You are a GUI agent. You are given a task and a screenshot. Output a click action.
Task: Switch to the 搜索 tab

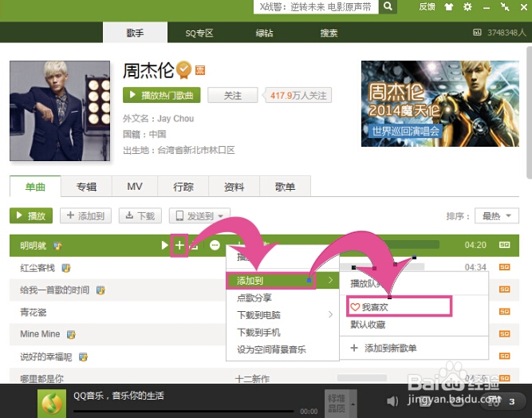coord(329,33)
